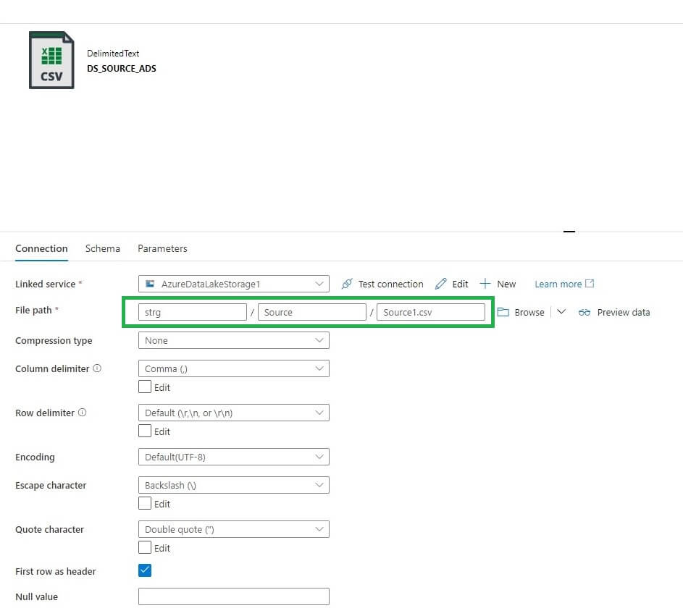Click the Browse button

coord(521,312)
